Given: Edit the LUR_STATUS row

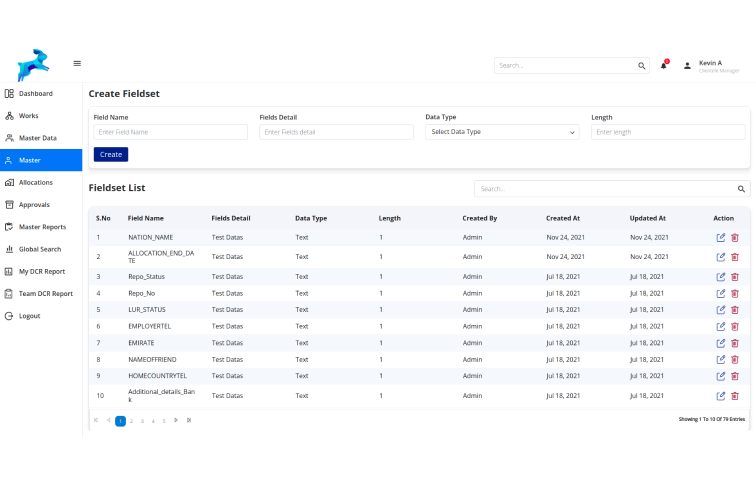Looking at the screenshot, I should (721, 310).
